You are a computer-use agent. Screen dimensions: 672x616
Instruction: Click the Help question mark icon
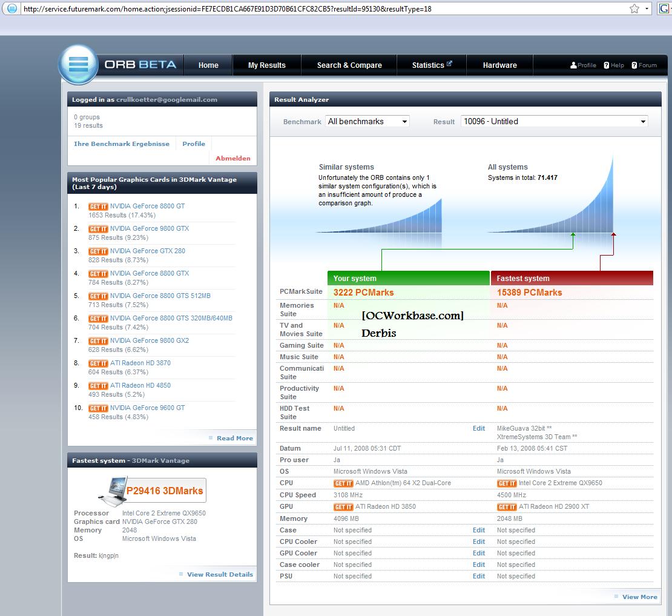[607, 65]
